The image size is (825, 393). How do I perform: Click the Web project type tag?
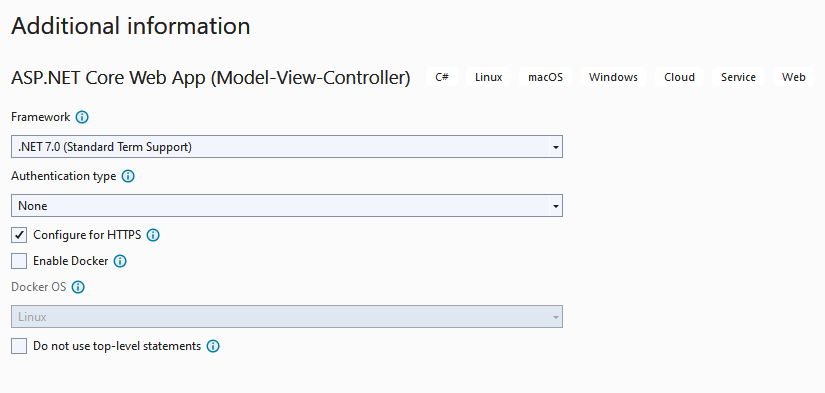click(x=793, y=77)
